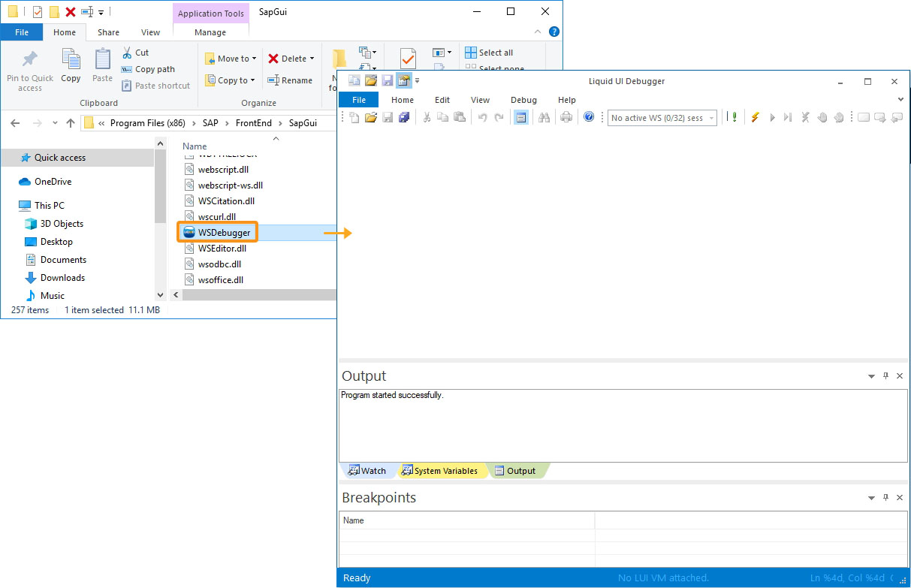Viewport: 911px width, 588px height.
Task: Open the Debugger View menu
Action: 480,100
